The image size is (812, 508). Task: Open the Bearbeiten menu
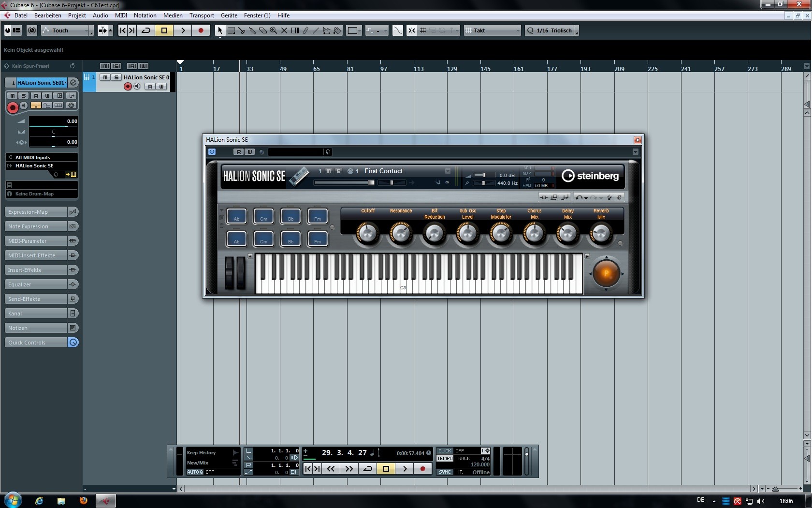point(47,15)
